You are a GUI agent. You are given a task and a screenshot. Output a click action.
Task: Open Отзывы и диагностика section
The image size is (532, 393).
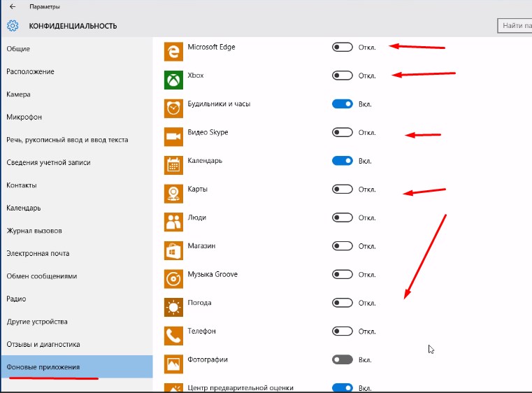click(x=76, y=344)
